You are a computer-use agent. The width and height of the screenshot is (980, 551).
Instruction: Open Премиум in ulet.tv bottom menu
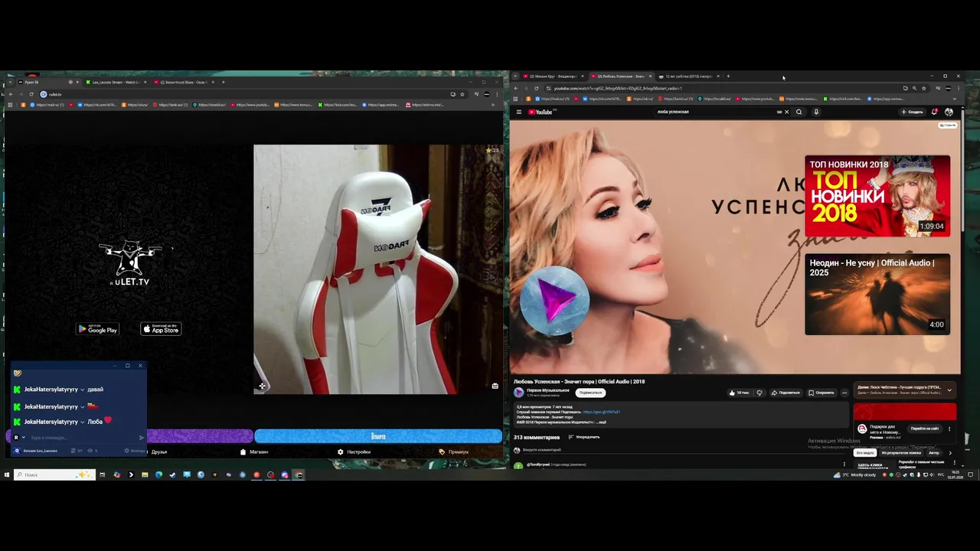tap(453, 452)
